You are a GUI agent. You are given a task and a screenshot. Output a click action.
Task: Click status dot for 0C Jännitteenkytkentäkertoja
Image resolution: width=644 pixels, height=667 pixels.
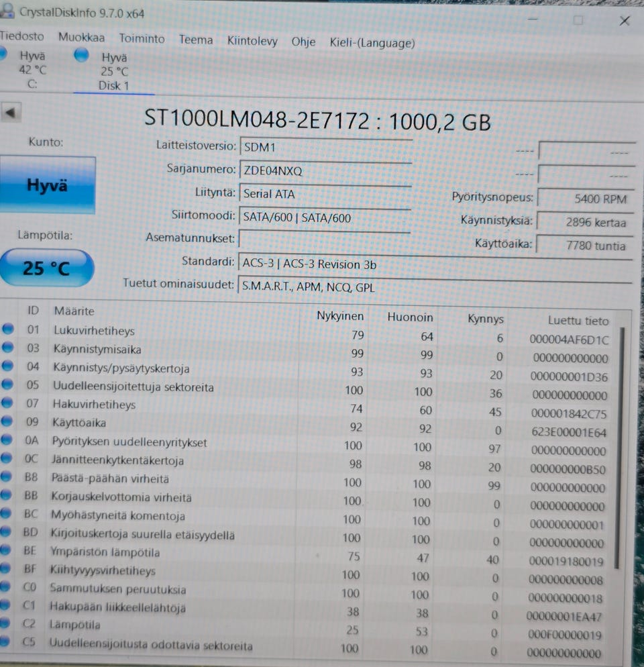6,458
